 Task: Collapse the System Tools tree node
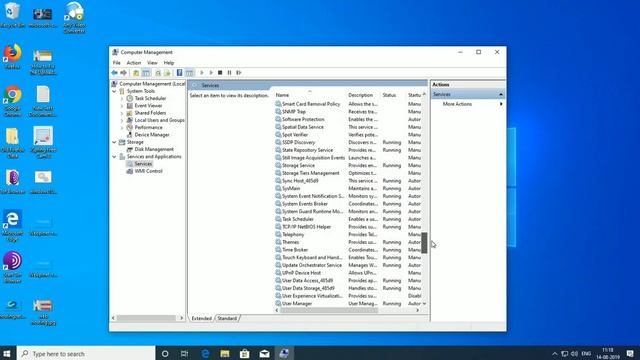114,91
